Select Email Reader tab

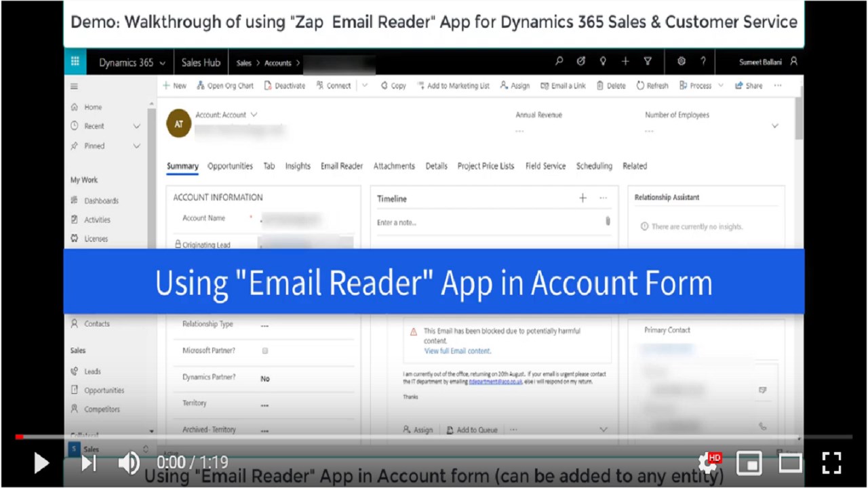click(342, 166)
